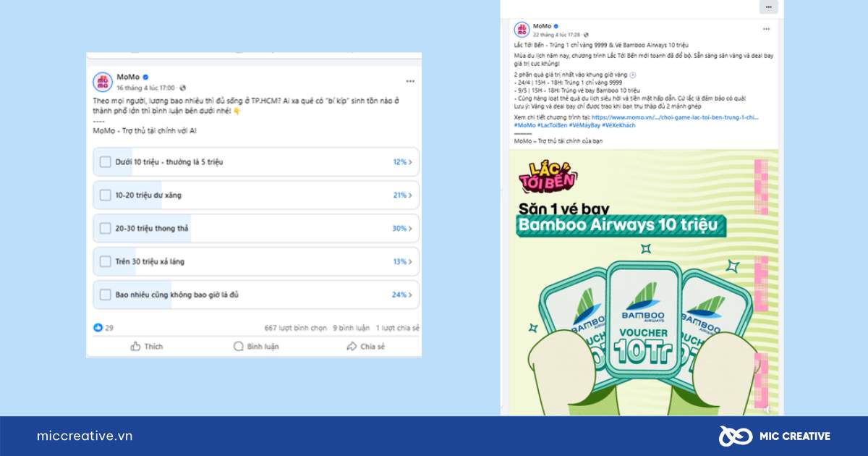Click MoMo avatar in poll post
This screenshot has height=456, width=868.
point(103,81)
